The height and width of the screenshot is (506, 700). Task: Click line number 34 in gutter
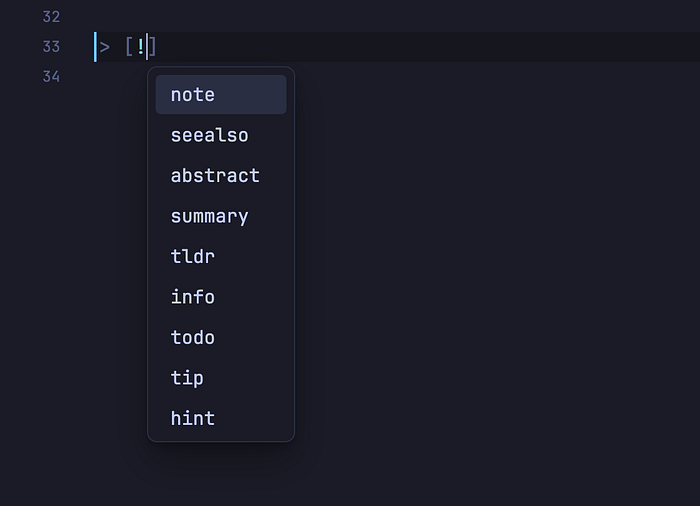coord(51,76)
